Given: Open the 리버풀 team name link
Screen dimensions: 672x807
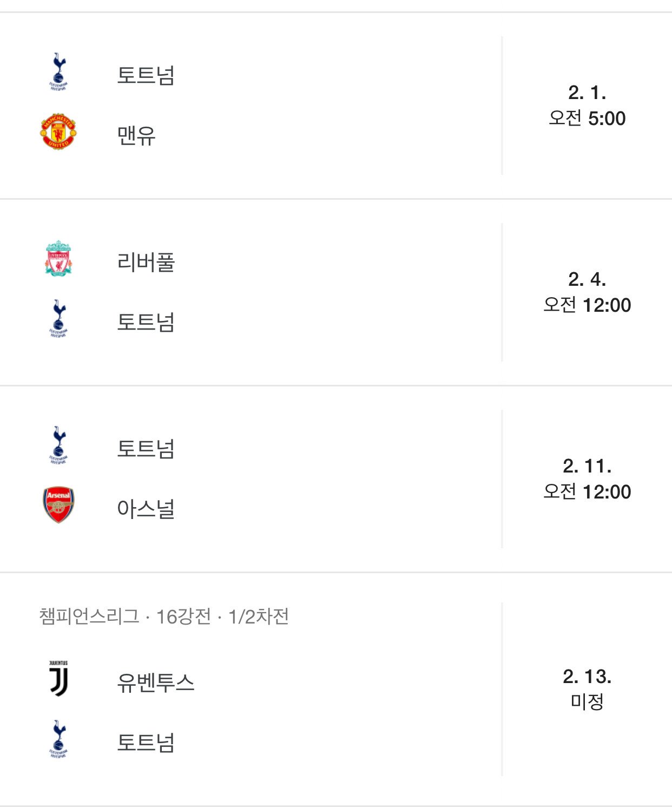Looking at the screenshot, I should 146,262.
